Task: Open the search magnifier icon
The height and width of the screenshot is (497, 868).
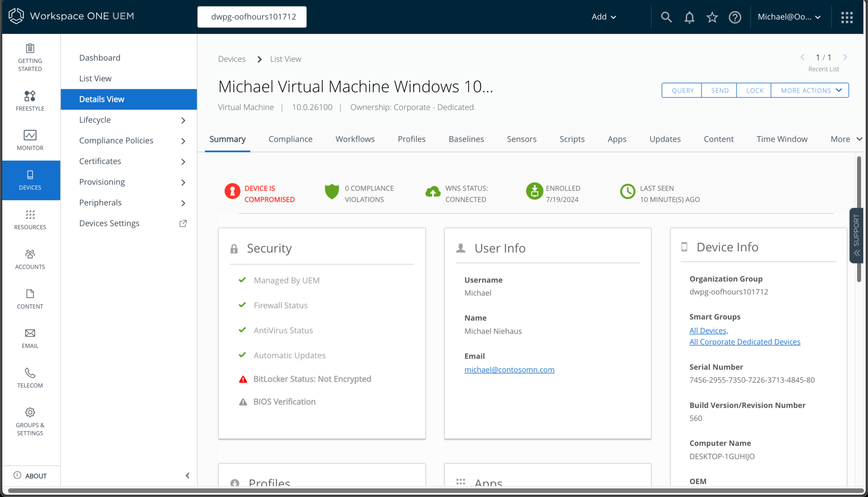Action: 666,17
